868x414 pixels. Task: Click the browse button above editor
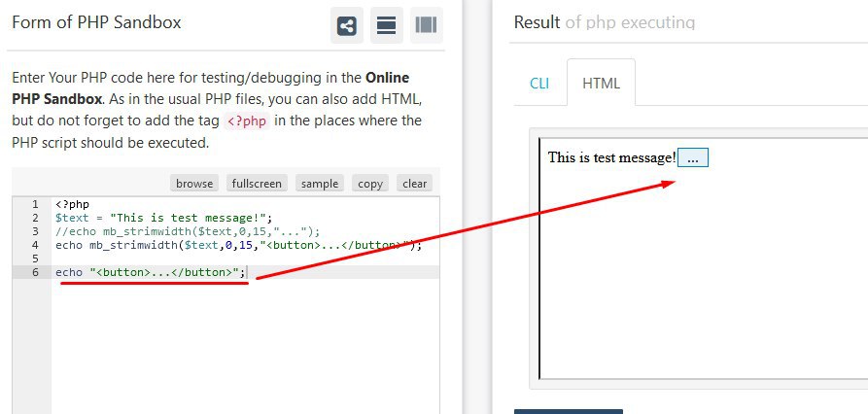(194, 184)
